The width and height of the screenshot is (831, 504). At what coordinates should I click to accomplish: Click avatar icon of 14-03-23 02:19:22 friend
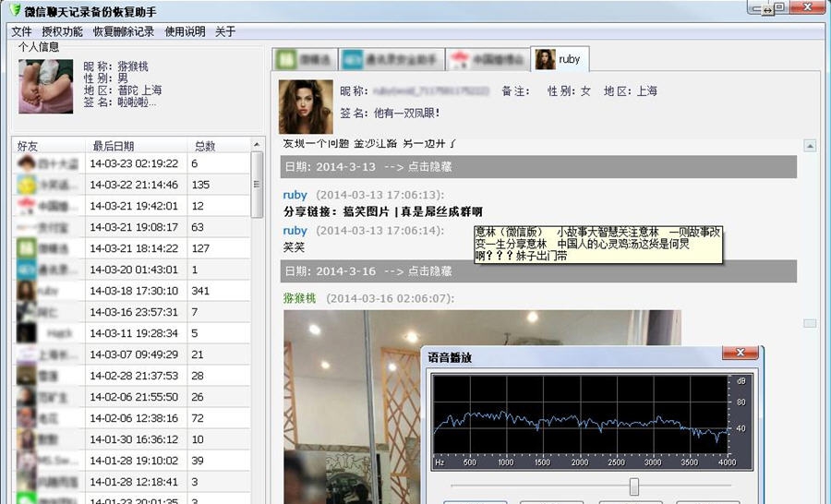tap(26, 163)
